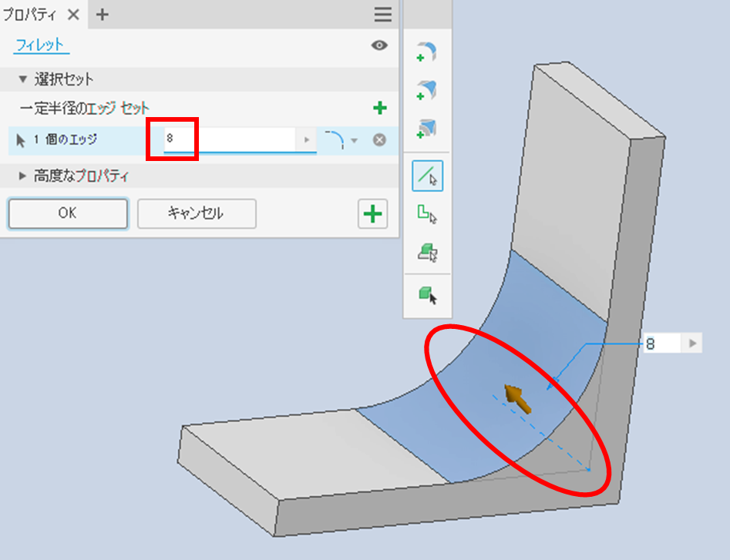Click the 一定半径のエッジ セット label

[x=84, y=109]
